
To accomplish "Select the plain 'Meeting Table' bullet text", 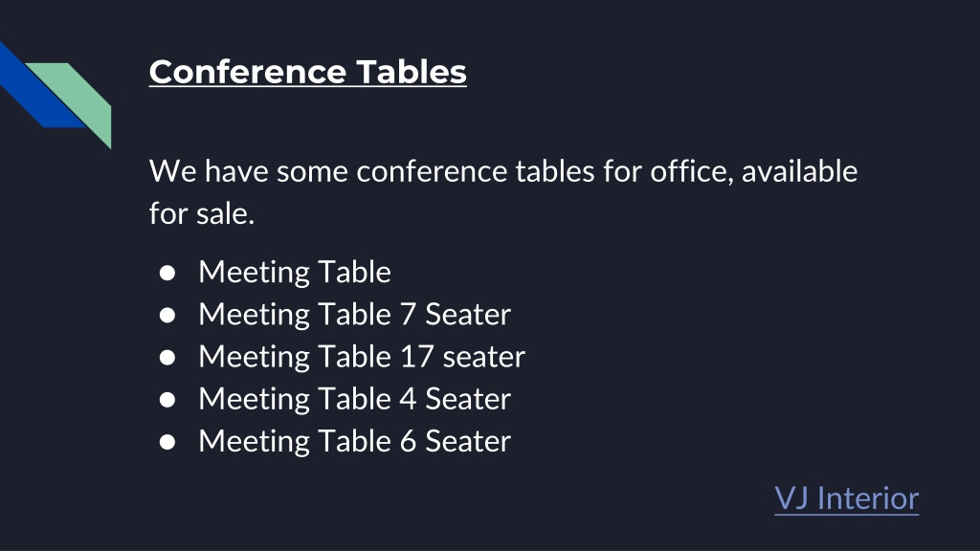I will 295,273.
